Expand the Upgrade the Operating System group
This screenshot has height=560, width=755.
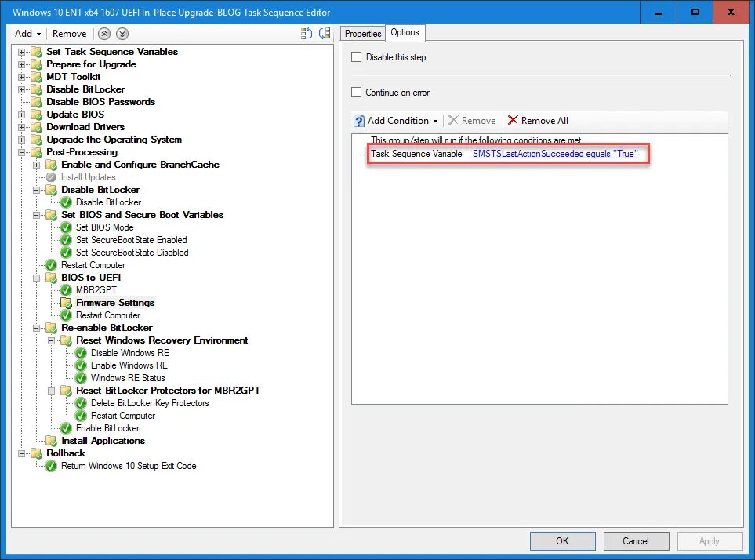[21, 140]
